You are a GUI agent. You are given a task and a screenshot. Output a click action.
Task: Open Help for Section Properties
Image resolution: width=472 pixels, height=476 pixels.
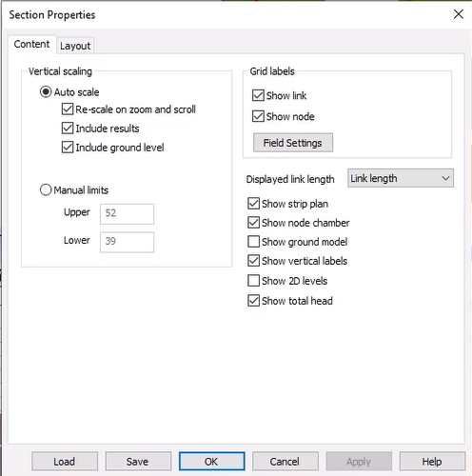pyautogui.click(x=432, y=461)
